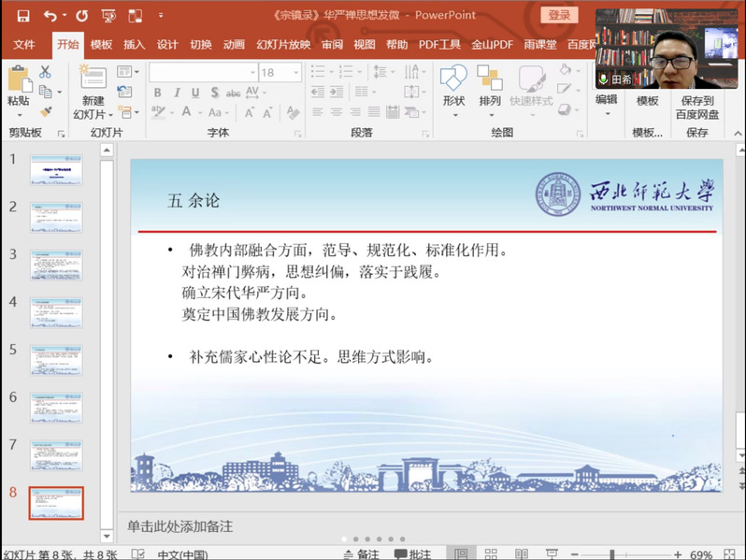Select slide 3 thumbnail in slide panel
This screenshot has height=560, width=746.
[x=56, y=266]
